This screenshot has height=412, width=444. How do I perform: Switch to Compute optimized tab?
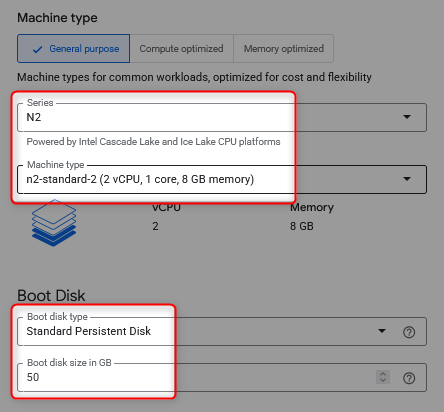(182, 48)
